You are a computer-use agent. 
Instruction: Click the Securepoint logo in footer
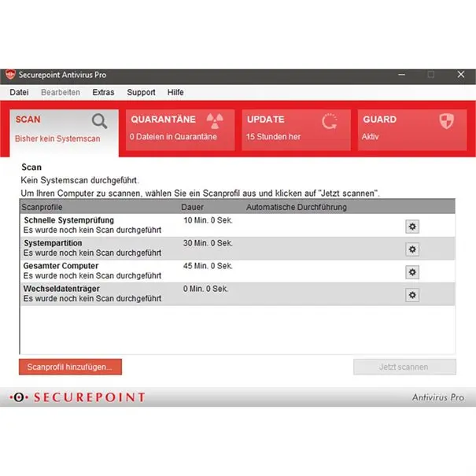77,397
